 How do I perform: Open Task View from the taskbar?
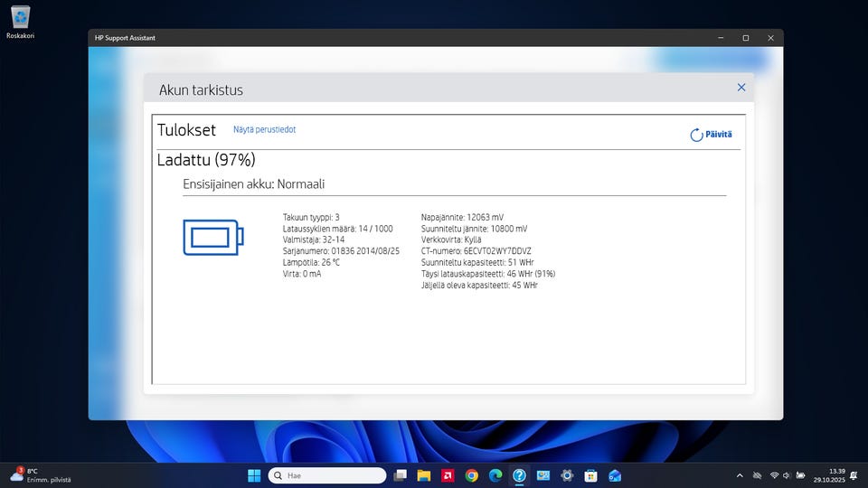[401, 475]
